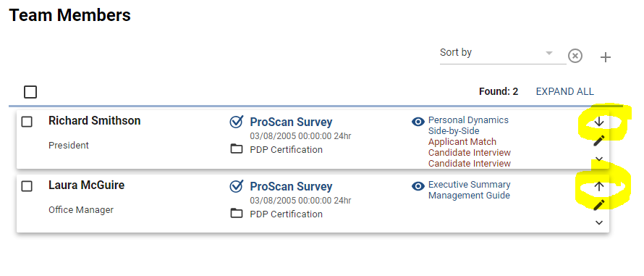Click the plus icon to add a member
Image resolution: width=644 pixels, height=276 pixels.
606,57
